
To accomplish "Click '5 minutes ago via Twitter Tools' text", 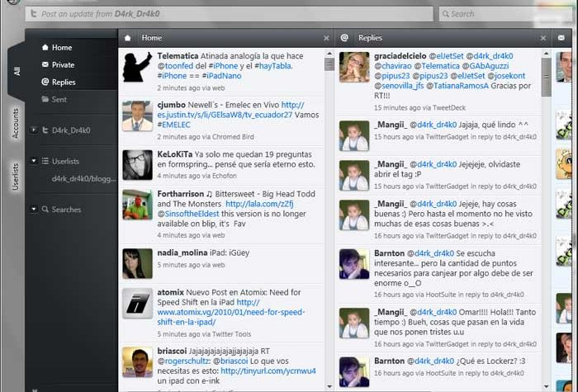I will tap(204, 334).
